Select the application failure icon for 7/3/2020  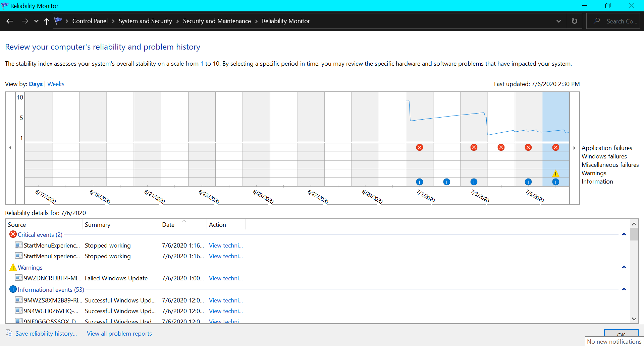pos(474,147)
